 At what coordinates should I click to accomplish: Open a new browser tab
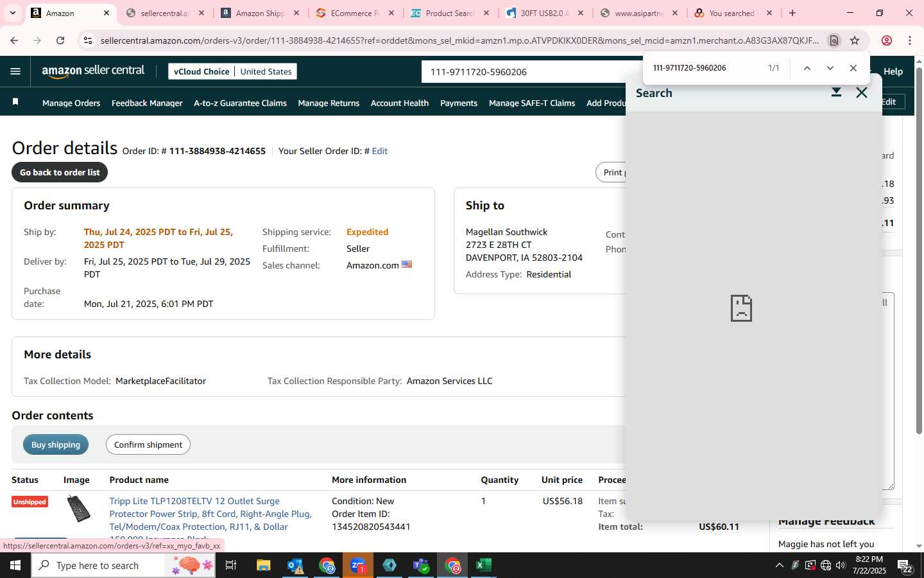click(792, 13)
